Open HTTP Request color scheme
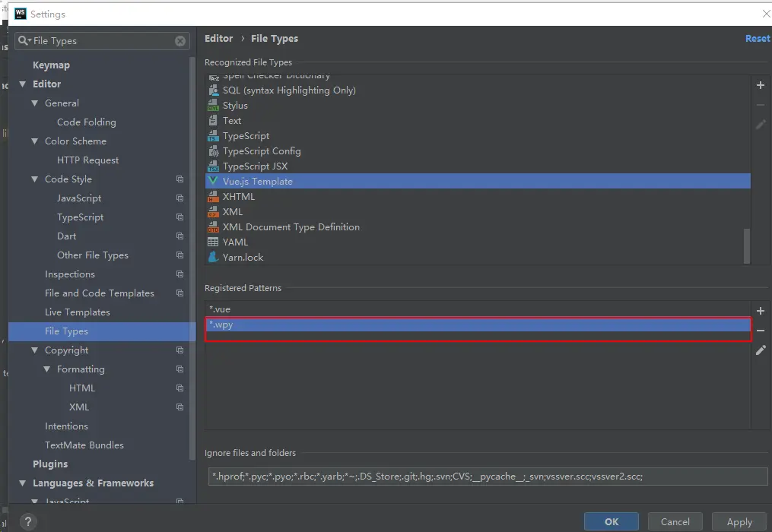 [87, 160]
